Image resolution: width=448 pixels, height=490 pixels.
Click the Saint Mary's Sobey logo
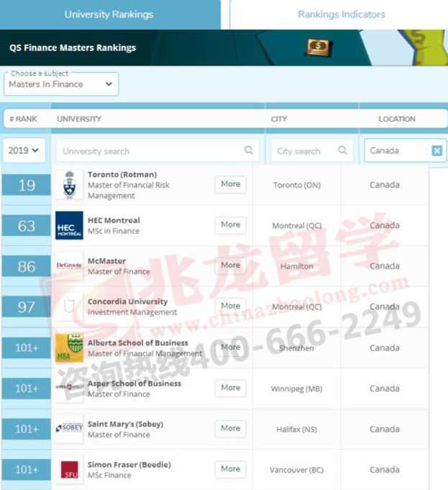(x=69, y=429)
